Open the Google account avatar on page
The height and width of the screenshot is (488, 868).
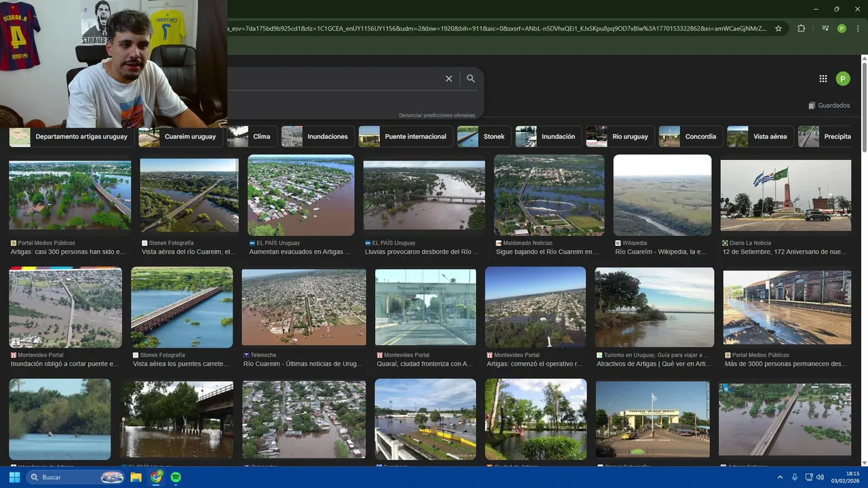pos(843,79)
